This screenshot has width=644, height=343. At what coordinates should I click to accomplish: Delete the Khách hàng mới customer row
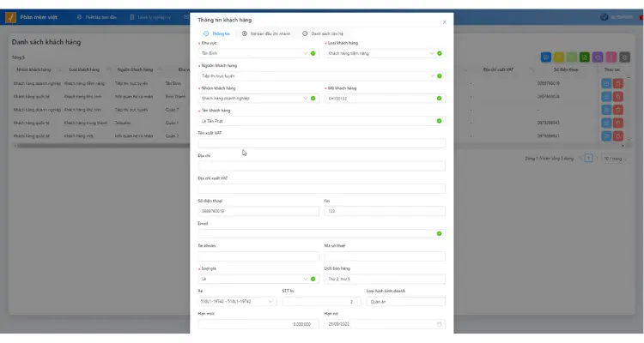pos(618,136)
